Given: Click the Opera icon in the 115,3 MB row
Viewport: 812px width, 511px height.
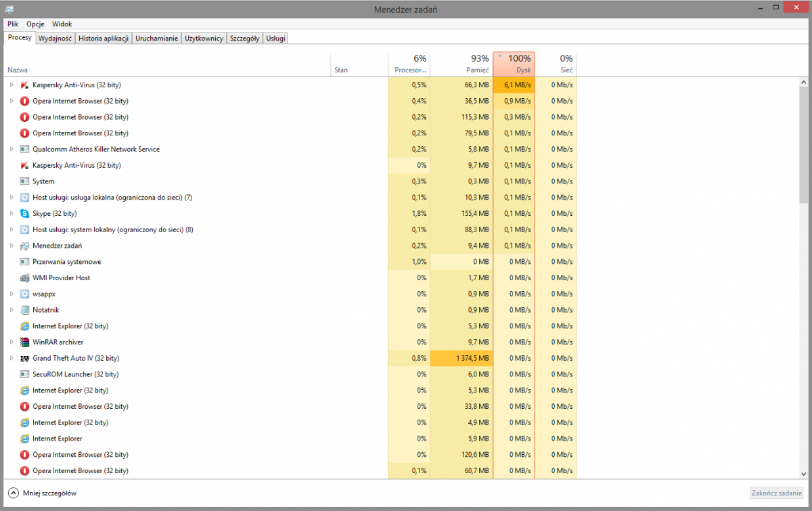Looking at the screenshot, I should pyautogui.click(x=24, y=117).
